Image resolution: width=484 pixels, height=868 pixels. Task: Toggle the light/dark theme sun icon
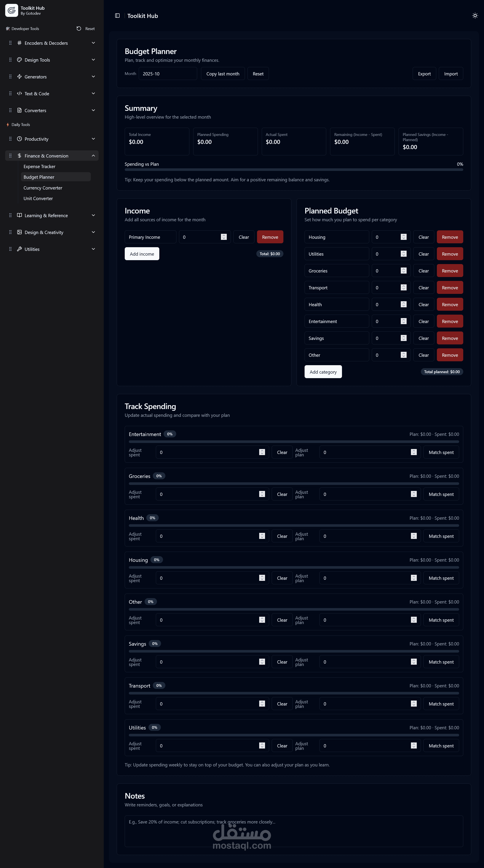point(475,16)
